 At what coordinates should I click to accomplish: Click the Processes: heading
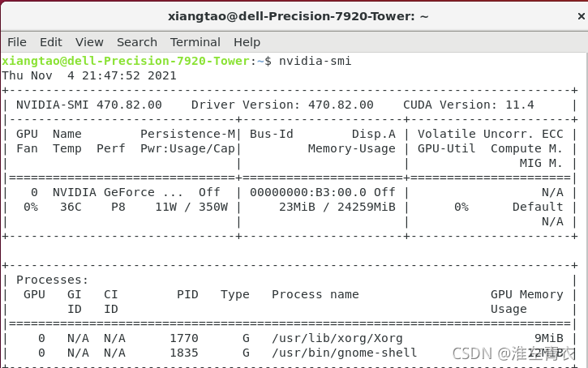point(52,280)
